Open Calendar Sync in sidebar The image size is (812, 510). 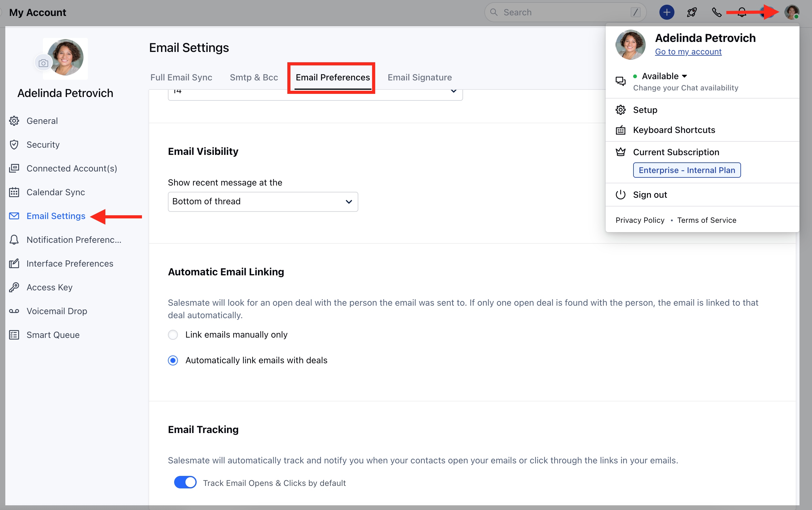click(56, 192)
